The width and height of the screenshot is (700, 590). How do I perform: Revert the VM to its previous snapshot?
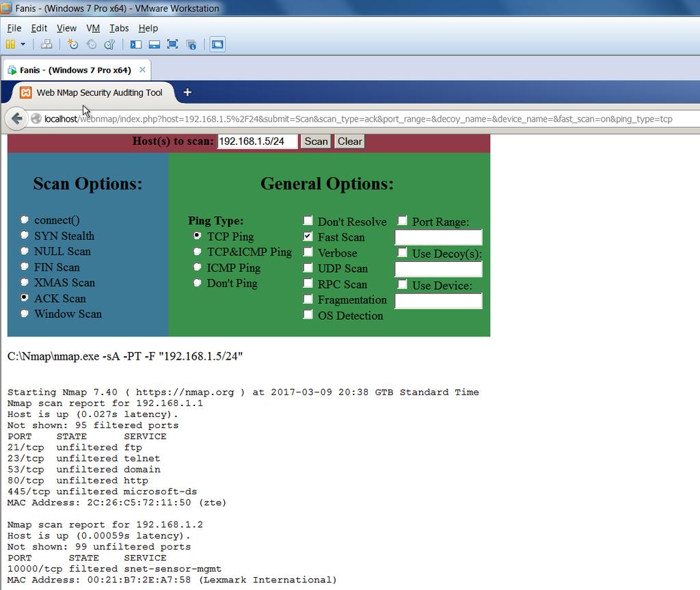tap(92, 44)
